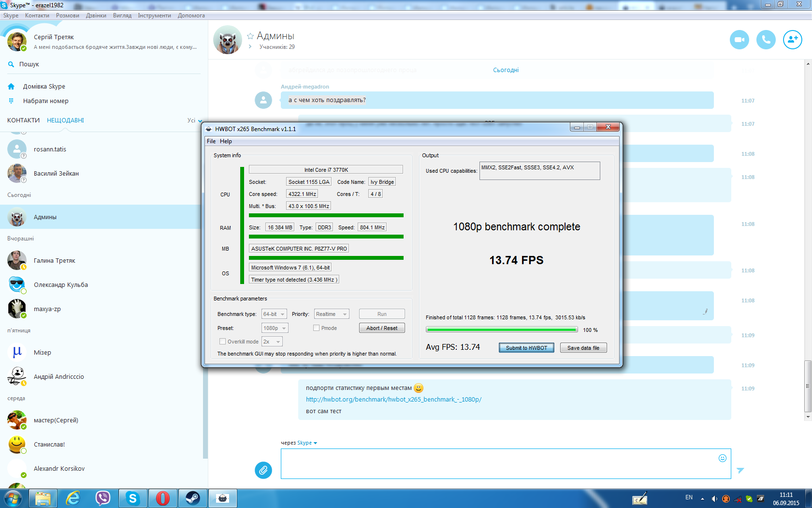The width and height of the screenshot is (812, 508).
Task: Open conversation with Олександр Кульба
Action: pyautogui.click(x=101, y=284)
